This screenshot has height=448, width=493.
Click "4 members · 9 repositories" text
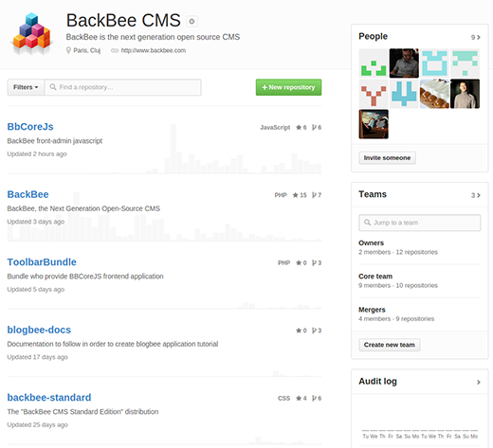[396, 319]
